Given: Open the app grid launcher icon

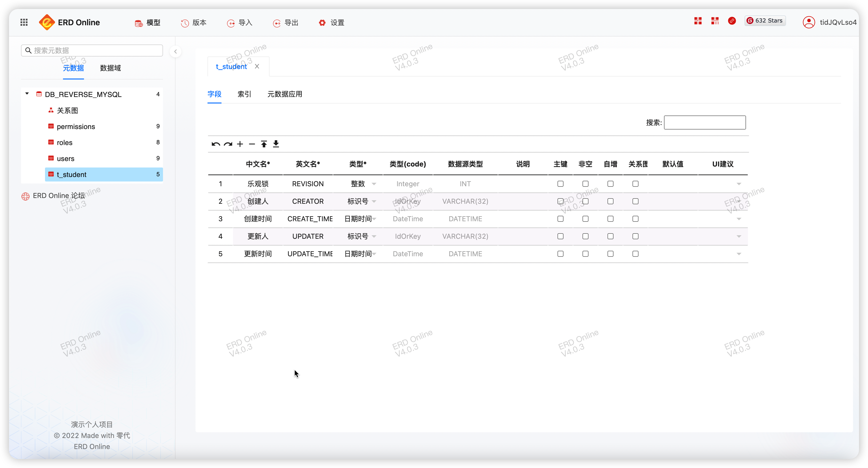Looking at the screenshot, I should (x=24, y=22).
